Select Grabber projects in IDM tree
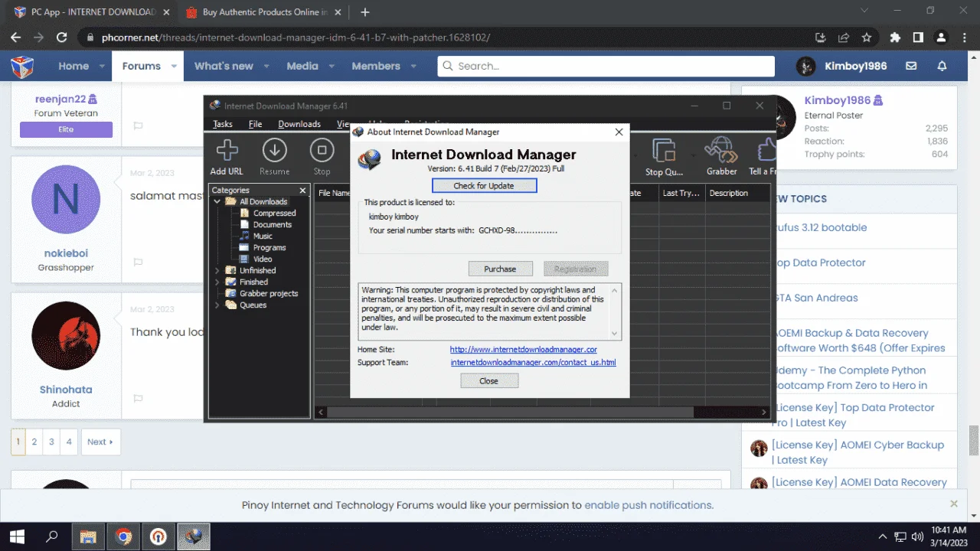The height and width of the screenshot is (551, 980). [268, 293]
